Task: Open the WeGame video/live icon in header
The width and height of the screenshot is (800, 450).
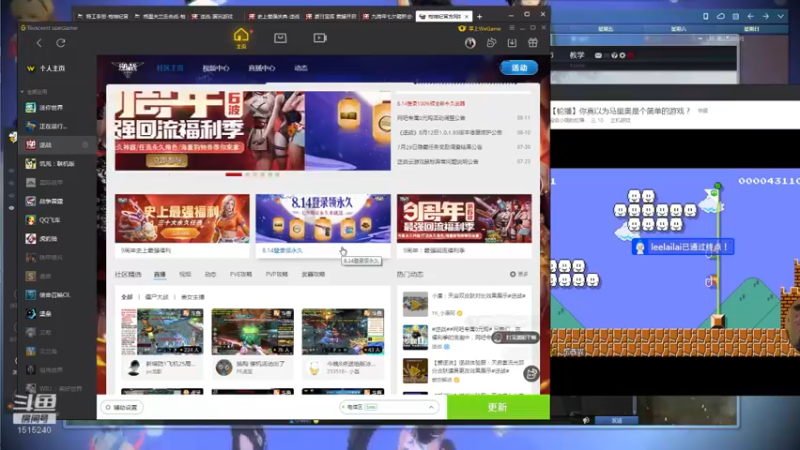Action: 320,38
